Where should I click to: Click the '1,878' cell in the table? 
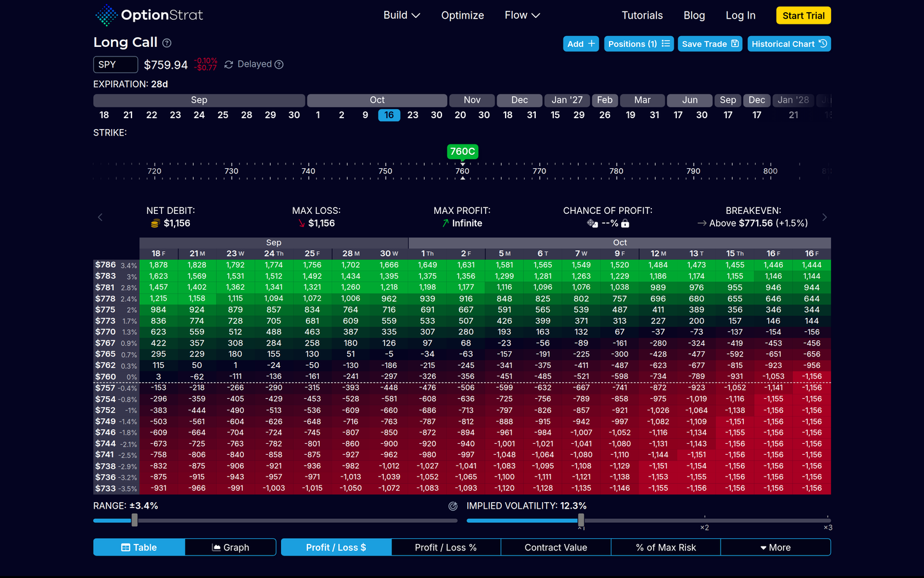(x=158, y=265)
